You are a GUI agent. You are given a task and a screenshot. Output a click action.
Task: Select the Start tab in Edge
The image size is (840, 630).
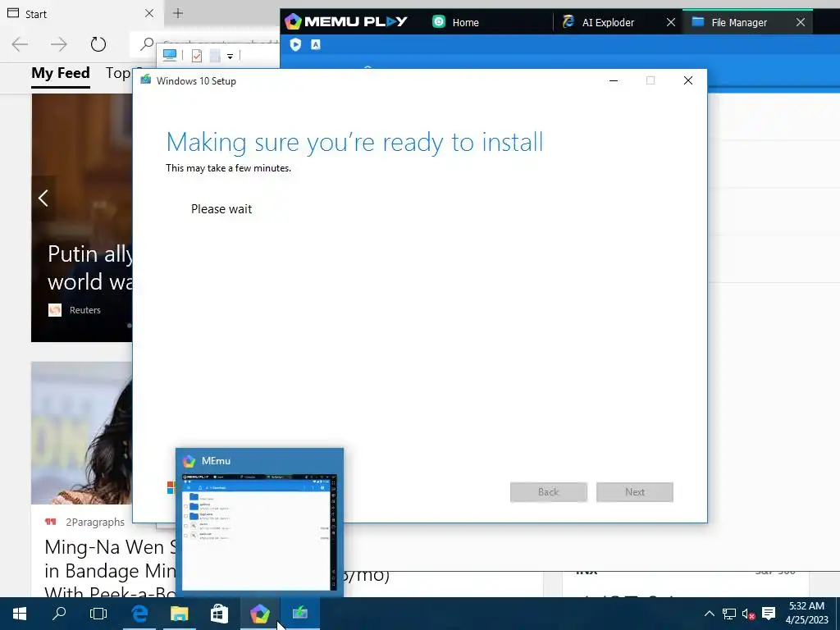[x=80, y=13]
